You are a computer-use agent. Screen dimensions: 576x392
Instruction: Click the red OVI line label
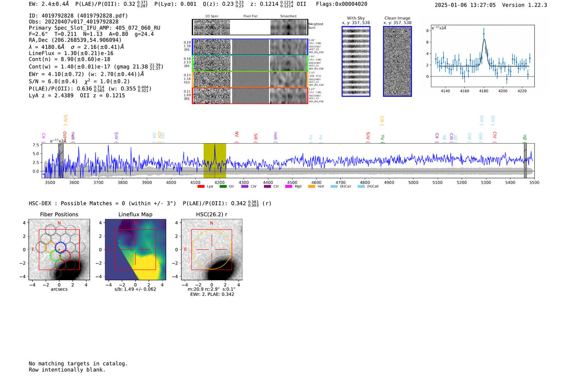pyautogui.click(x=65, y=136)
